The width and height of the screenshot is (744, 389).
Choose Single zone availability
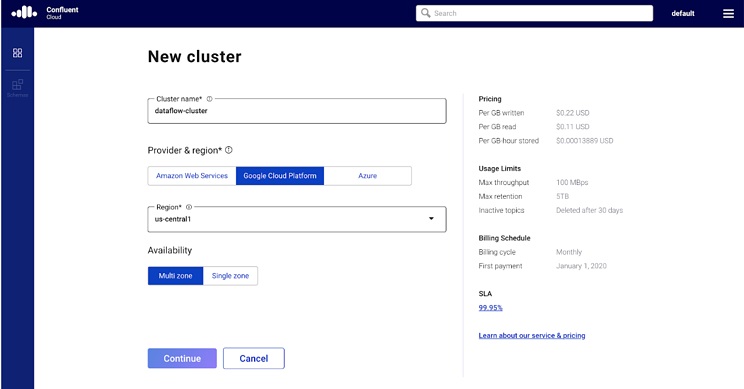coord(230,276)
